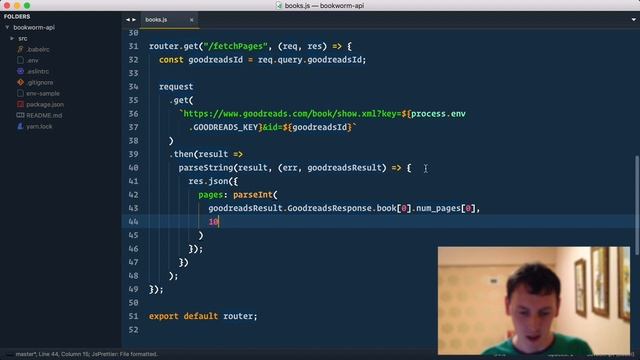Click the green macOS zoom button
The width and height of the screenshot is (640, 360).
coord(27,5)
